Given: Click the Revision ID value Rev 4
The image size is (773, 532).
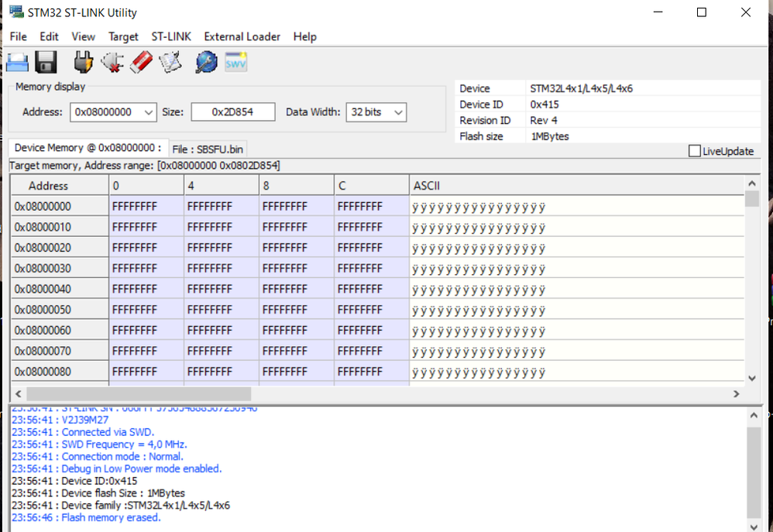Looking at the screenshot, I should 544,120.
